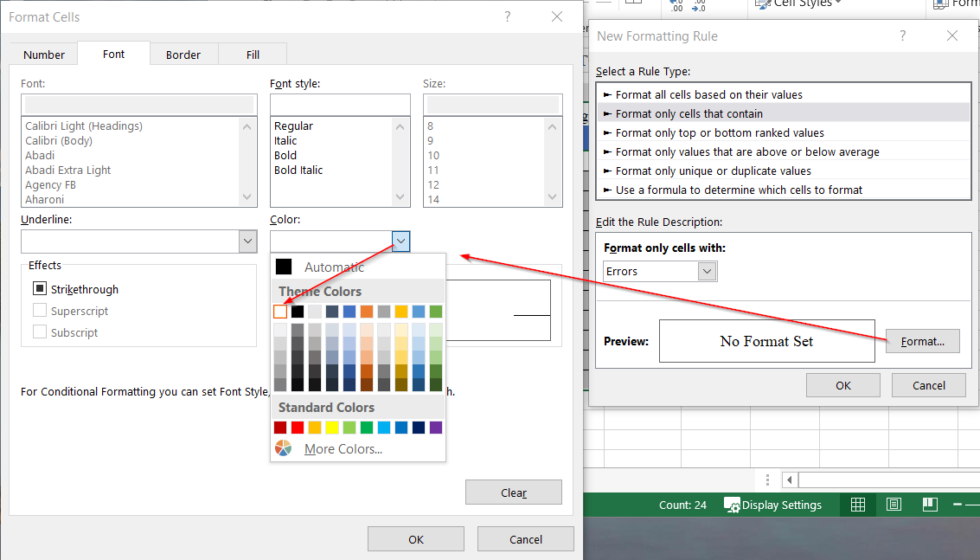980x560 pixels.
Task: Select 'Format all cells based on their values'
Action: click(783, 94)
